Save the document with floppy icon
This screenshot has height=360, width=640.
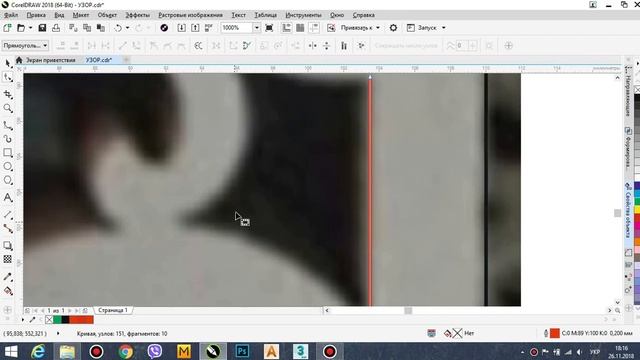pyautogui.click(x=42, y=28)
